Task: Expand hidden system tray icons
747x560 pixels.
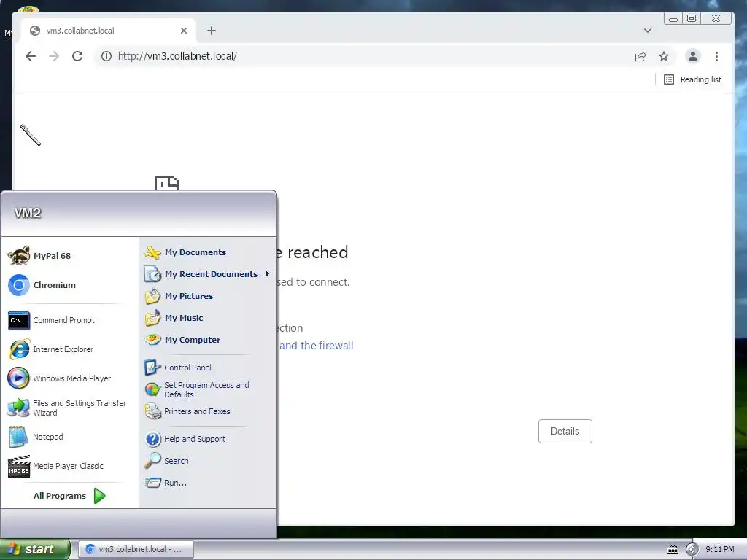Action: tap(692, 550)
